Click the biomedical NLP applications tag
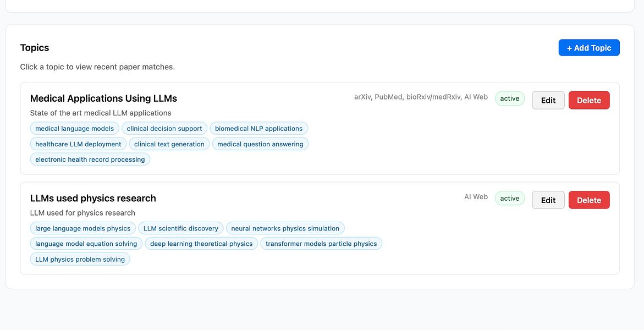 coord(258,128)
